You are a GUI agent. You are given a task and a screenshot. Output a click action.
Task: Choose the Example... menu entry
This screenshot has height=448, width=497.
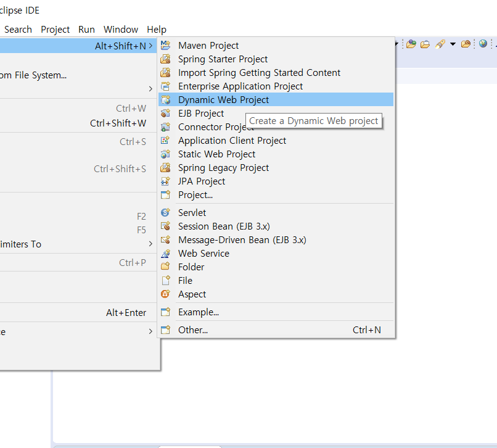pyautogui.click(x=276, y=312)
